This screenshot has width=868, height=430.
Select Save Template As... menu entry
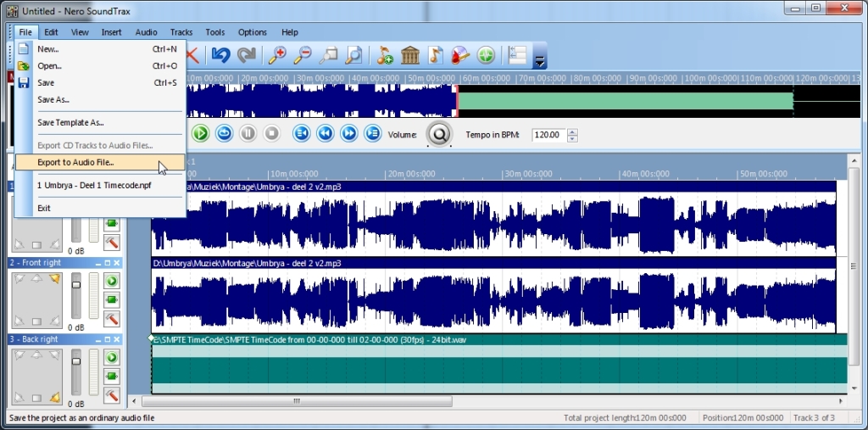[x=100, y=122]
